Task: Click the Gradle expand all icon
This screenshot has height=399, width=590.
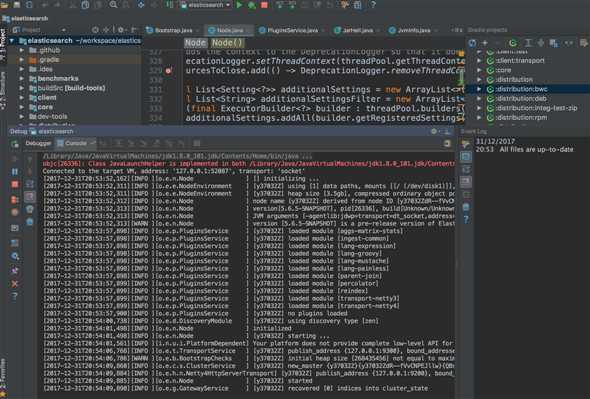Action: click(528, 43)
